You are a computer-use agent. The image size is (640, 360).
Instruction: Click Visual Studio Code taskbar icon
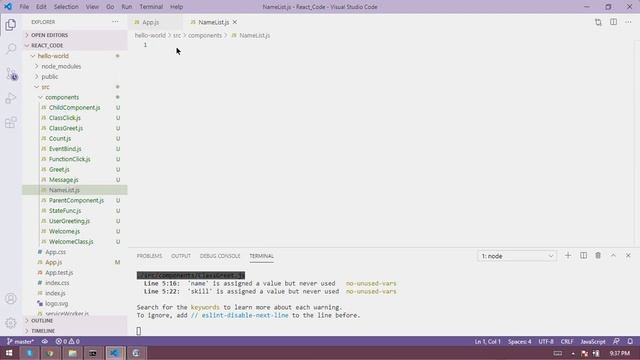(x=114, y=353)
